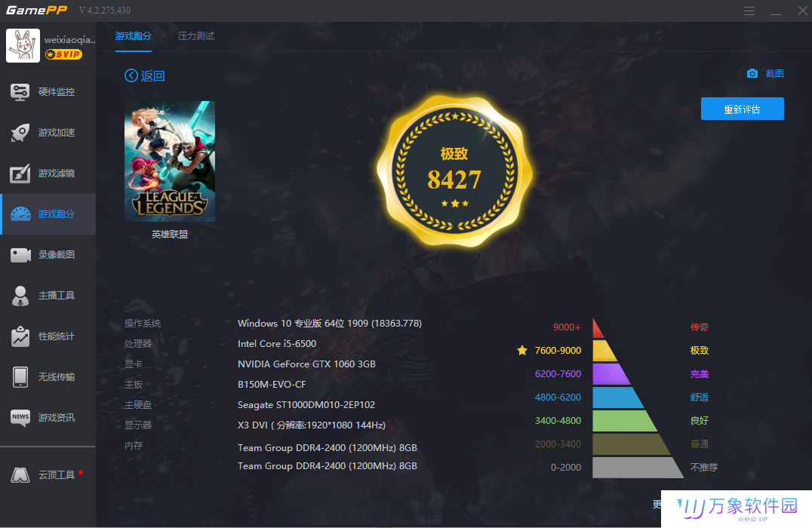Screen dimensions: 812x528
Task: Click the star beside 7600-9000
Action: point(522,351)
